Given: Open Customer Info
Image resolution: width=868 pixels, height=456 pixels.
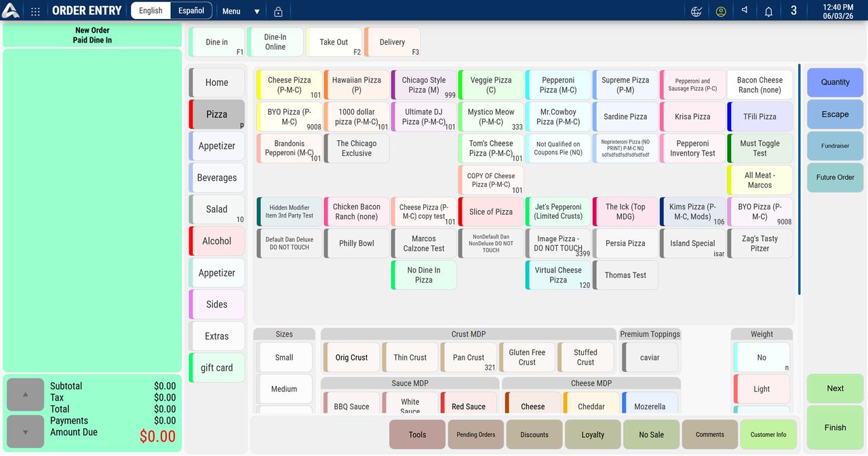Looking at the screenshot, I should point(768,434).
